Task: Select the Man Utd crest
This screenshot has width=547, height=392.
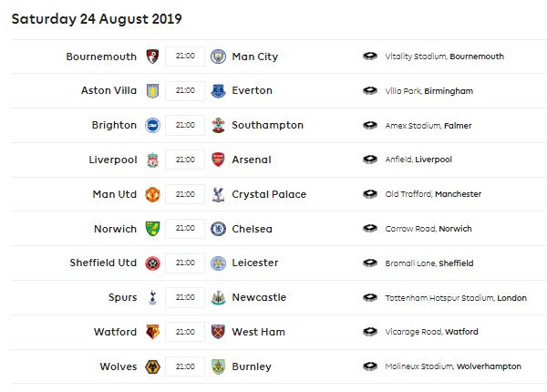Action: pyautogui.click(x=152, y=194)
